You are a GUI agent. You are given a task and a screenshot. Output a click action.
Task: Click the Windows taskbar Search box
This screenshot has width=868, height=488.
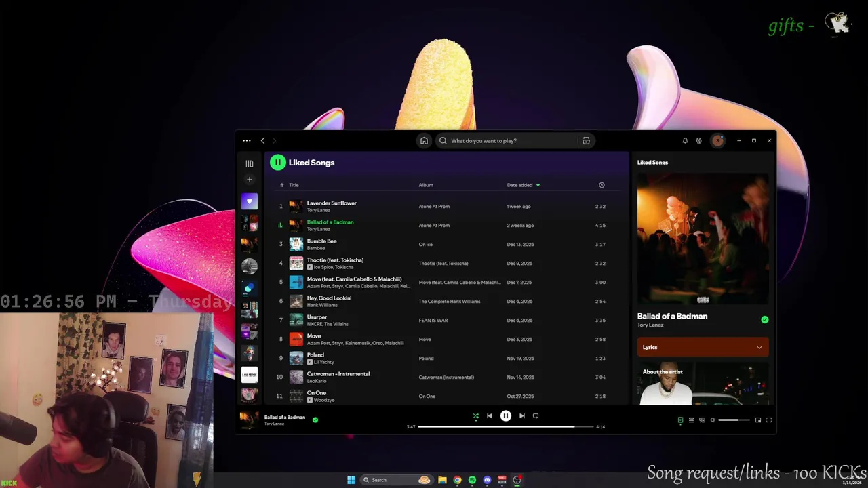[396, 480]
